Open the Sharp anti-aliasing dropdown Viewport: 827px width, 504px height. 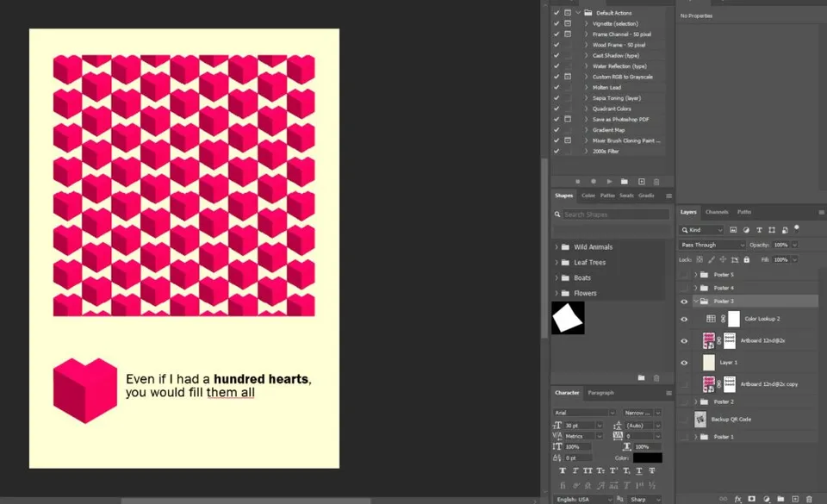tap(644, 499)
